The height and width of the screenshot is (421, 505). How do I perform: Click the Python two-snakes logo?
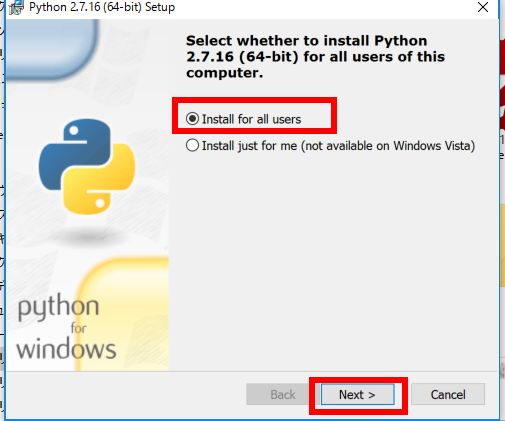pos(87,166)
